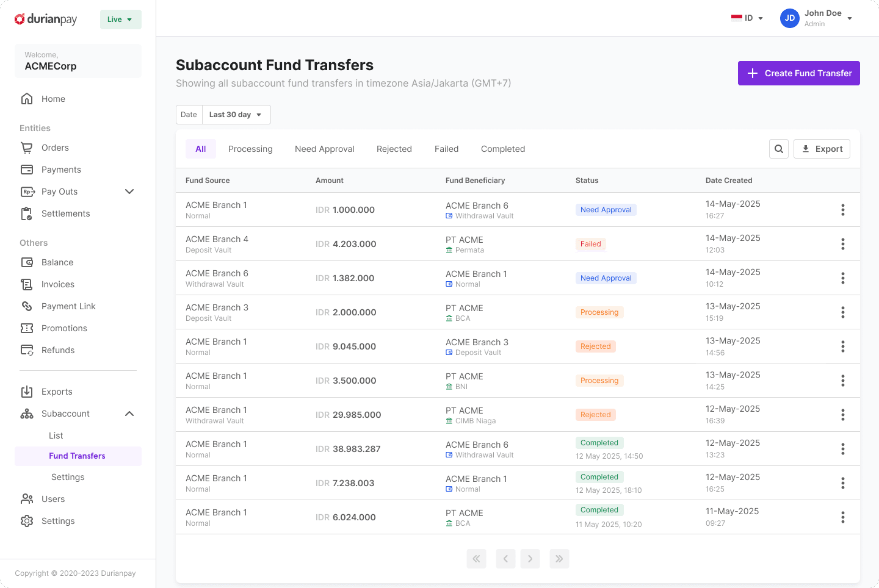Click the Payments card icon
Viewport: 879px width, 588px height.
[27, 170]
